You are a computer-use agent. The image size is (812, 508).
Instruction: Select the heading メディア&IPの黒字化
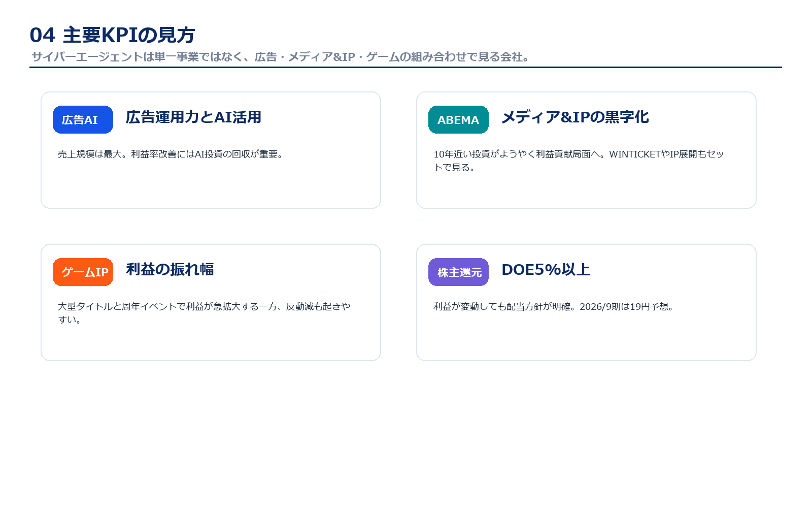[x=575, y=117]
